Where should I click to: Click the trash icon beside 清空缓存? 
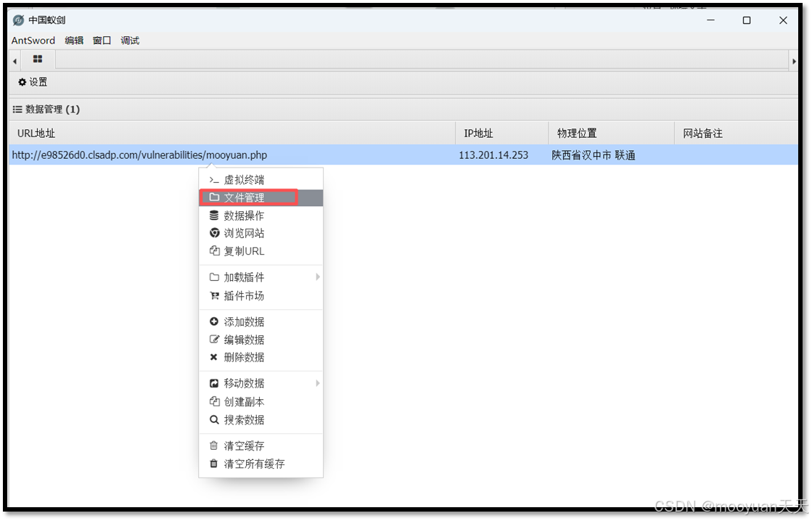click(213, 446)
